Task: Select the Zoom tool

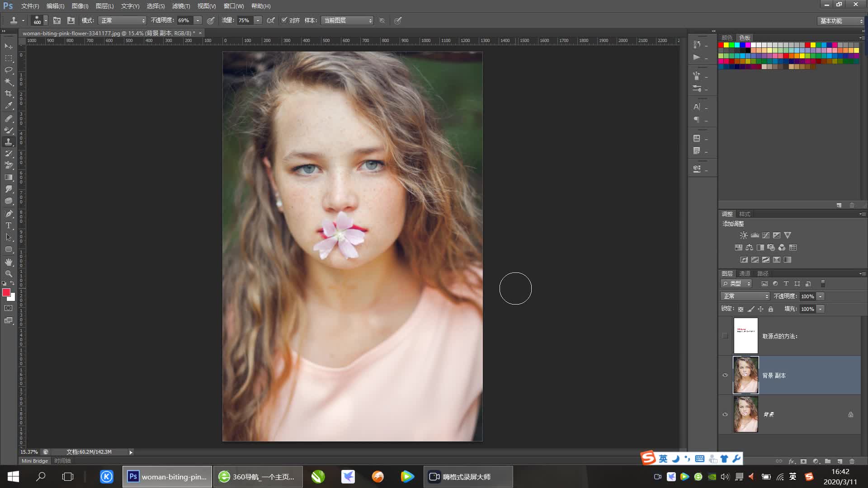Action: click(x=9, y=274)
